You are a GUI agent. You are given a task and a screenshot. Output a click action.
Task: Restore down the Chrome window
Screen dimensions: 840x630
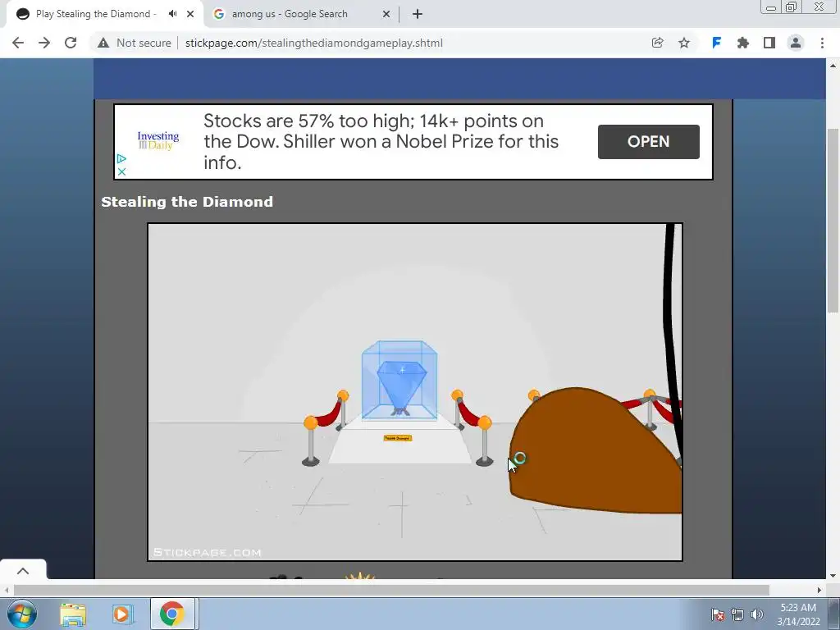[791, 7]
